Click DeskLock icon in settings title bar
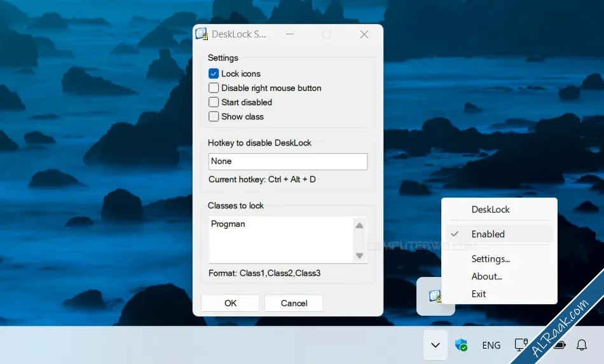Screen dimensions: 604x364 (x=202, y=34)
